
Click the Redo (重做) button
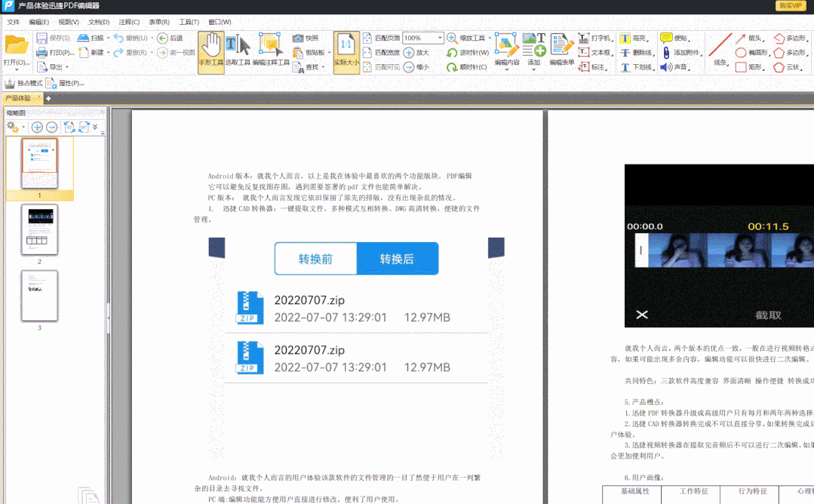[x=131, y=52]
